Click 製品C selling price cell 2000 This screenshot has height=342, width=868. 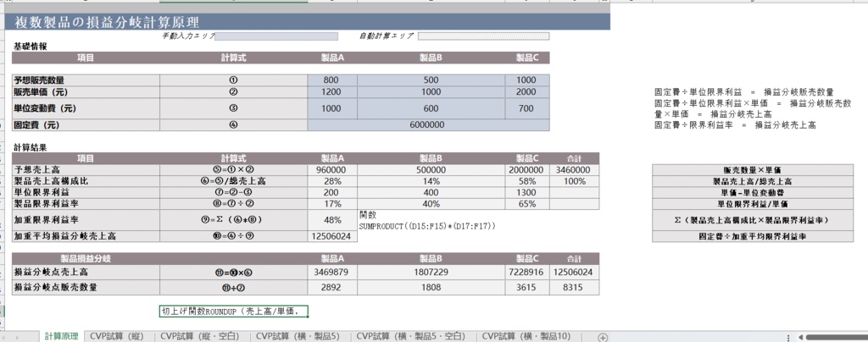[x=526, y=91]
